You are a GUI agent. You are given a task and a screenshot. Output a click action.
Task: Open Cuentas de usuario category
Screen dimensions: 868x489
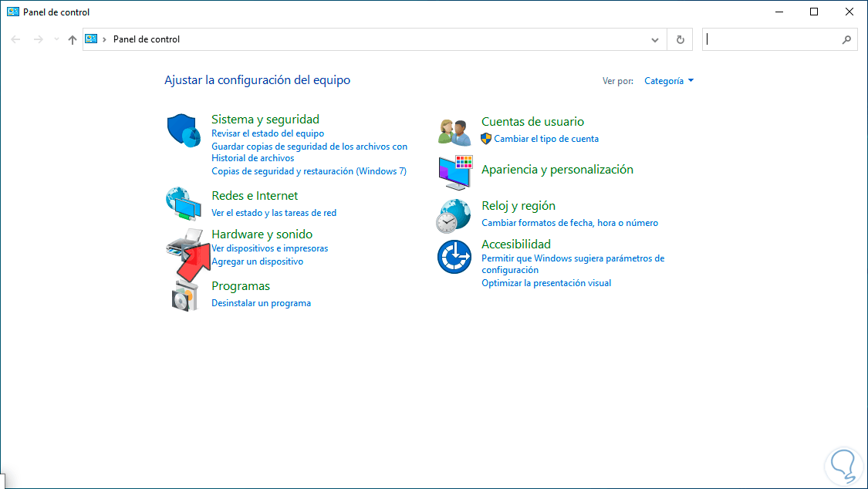[x=532, y=121]
